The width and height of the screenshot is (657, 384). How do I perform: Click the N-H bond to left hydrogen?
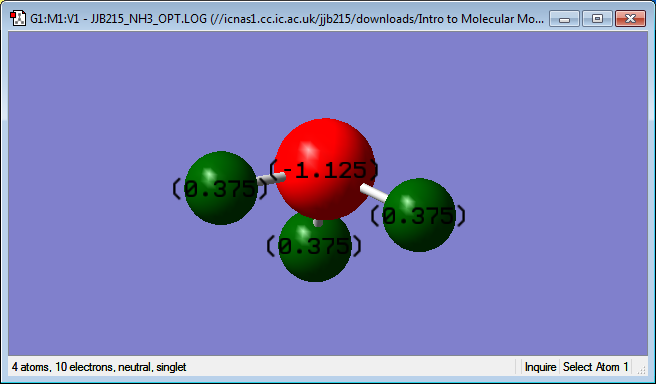271,179
